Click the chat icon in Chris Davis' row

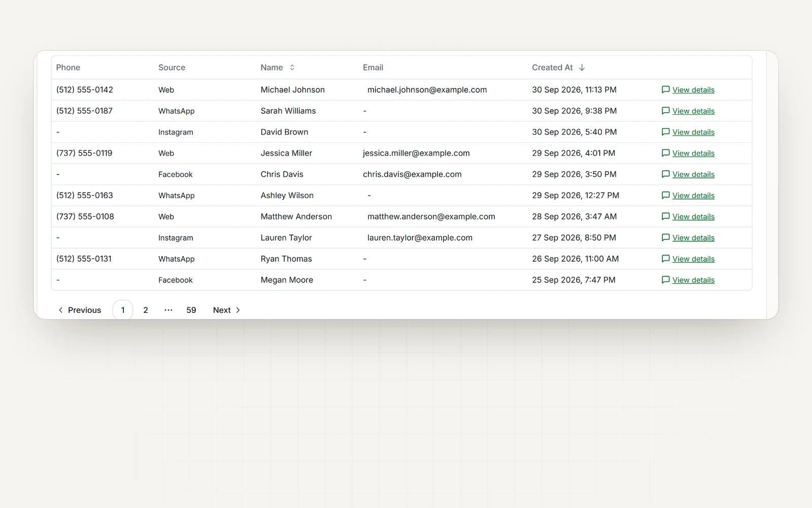coord(665,174)
